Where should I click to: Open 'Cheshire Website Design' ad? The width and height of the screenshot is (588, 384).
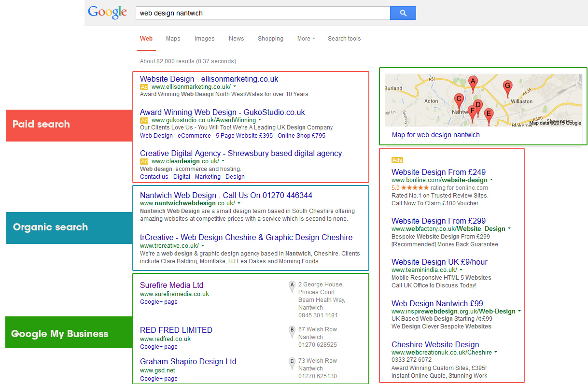[435, 344]
